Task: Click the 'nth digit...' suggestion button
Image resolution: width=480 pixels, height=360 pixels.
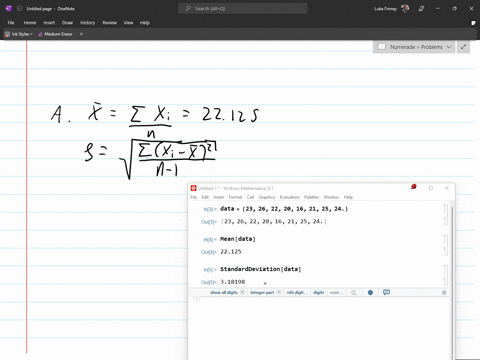Action: click(x=297, y=292)
